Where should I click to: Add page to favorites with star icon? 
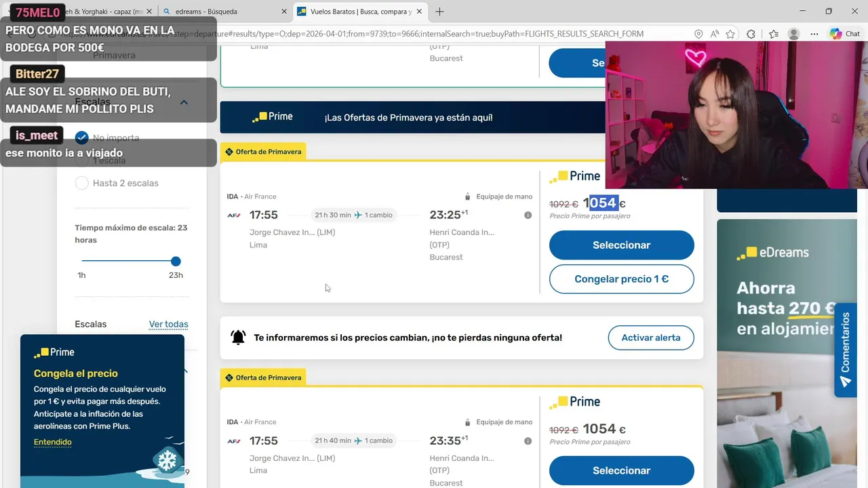click(730, 34)
